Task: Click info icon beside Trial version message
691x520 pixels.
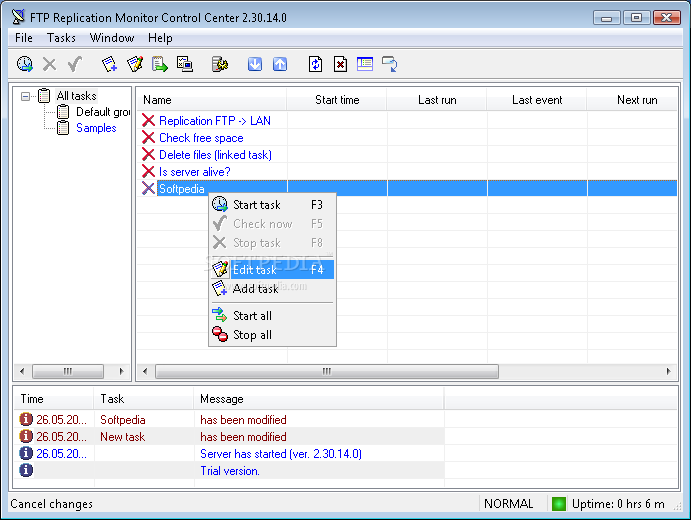Action: (x=26, y=470)
